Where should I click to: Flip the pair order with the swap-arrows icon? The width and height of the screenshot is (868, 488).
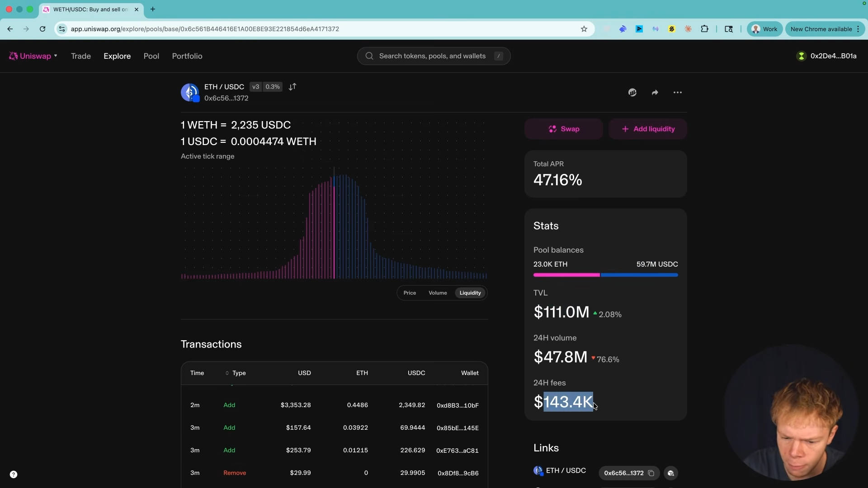pyautogui.click(x=292, y=87)
